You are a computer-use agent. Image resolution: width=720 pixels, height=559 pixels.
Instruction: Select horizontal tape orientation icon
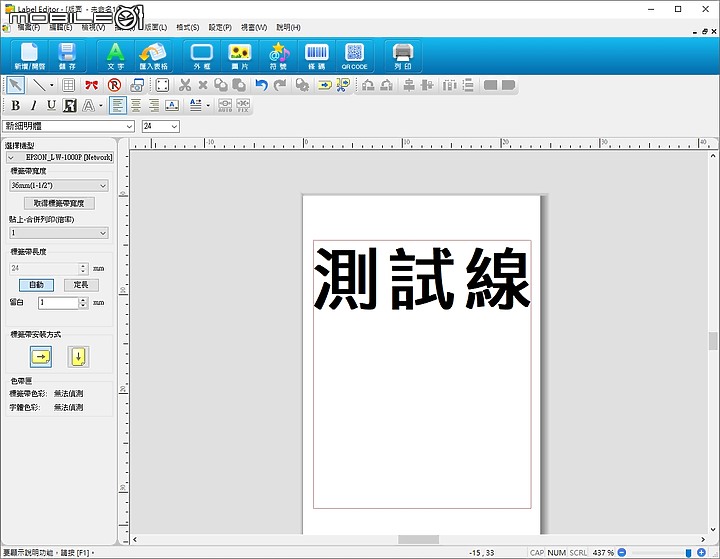click(x=41, y=357)
